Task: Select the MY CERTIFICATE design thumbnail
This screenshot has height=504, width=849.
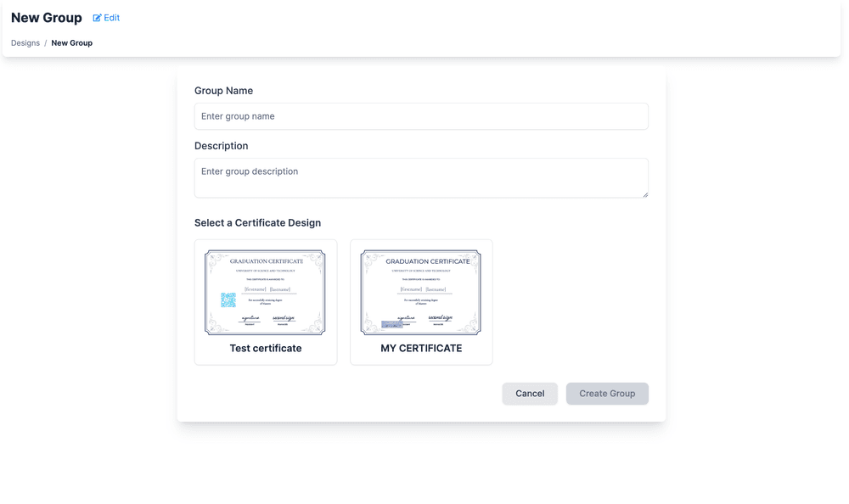Action: click(x=421, y=293)
